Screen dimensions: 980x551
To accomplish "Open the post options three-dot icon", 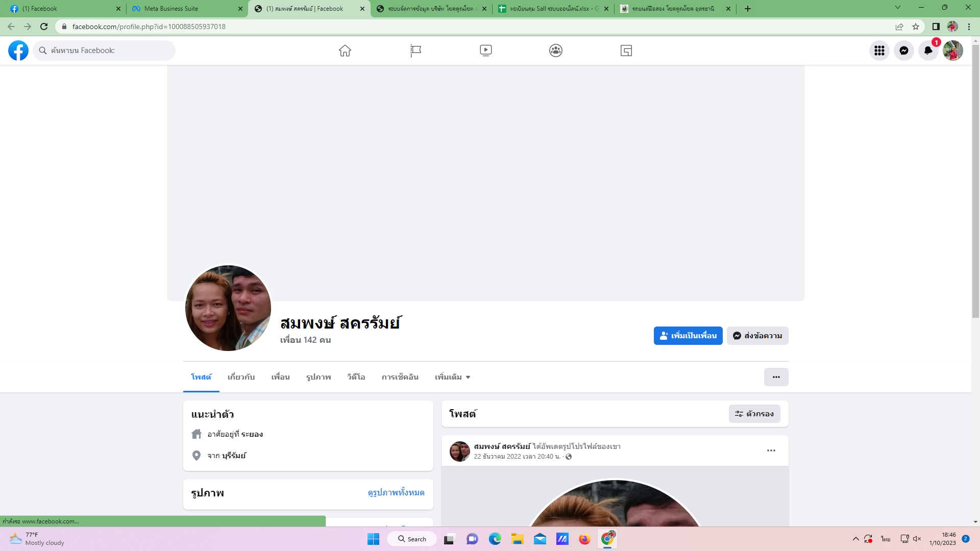I will (771, 450).
